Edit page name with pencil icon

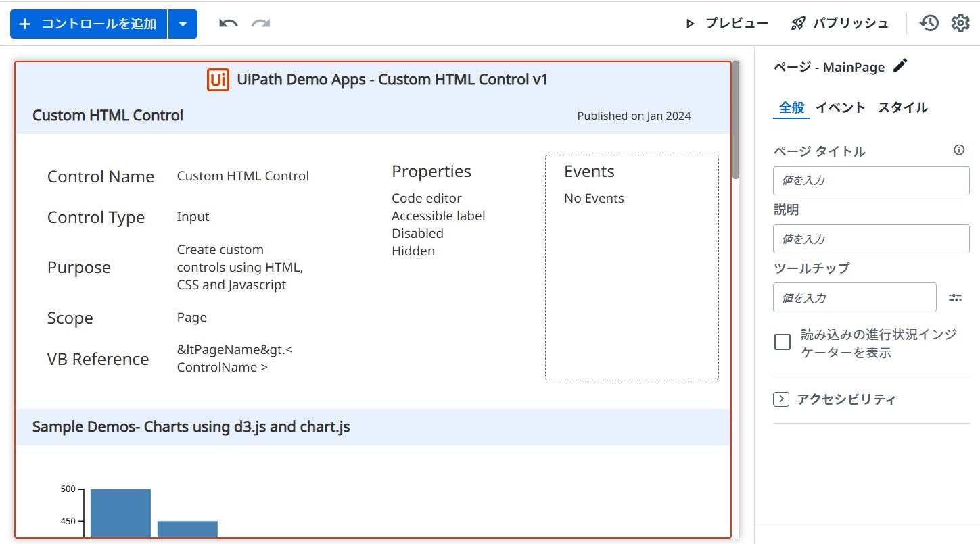900,66
